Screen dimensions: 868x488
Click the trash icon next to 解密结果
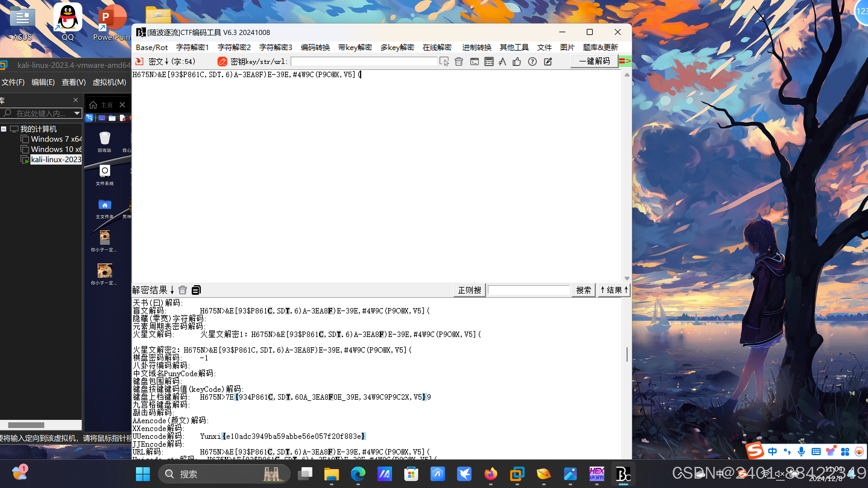coord(183,290)
